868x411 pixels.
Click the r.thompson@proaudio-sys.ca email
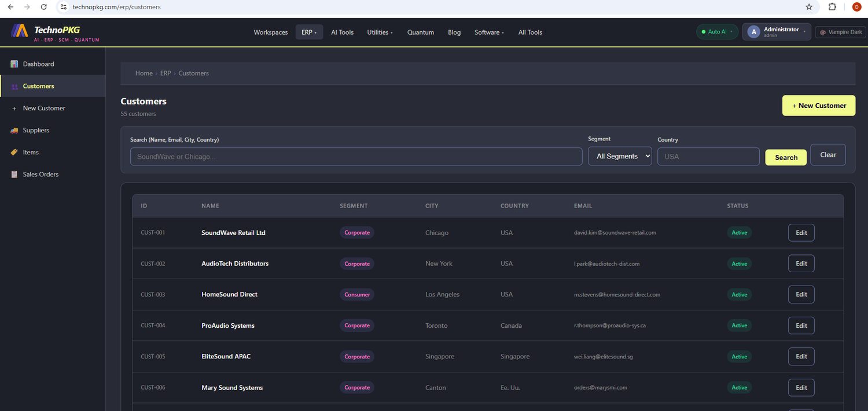point(610,325)
